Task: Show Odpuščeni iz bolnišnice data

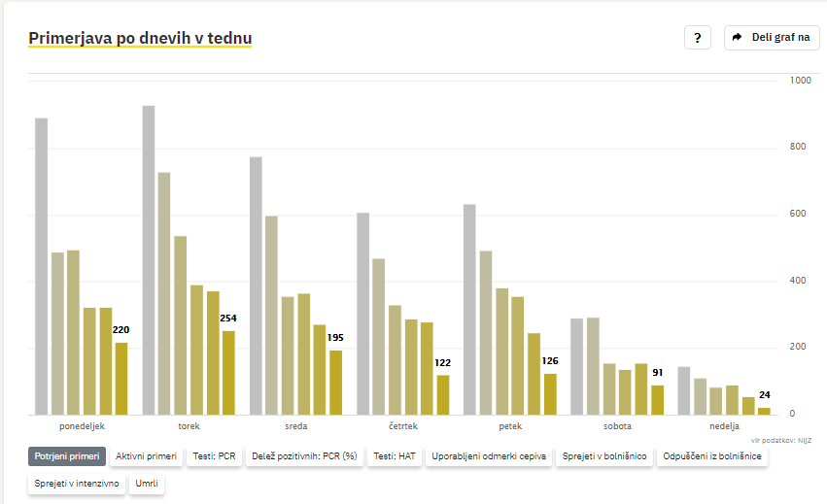Action: click(x=712, y=456)
